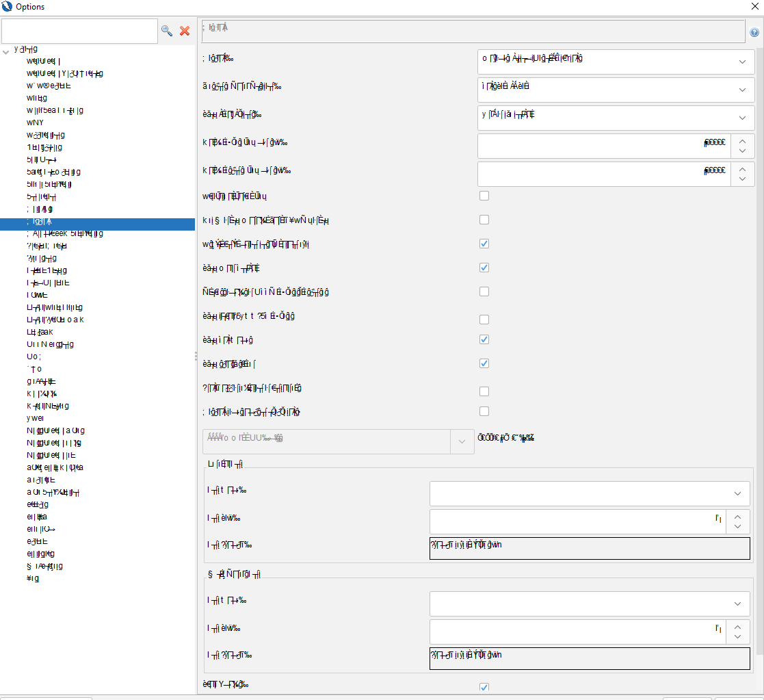Screen dimensions: 764x700
Task: Select the last item in the settings tree
Action: (32, 578)
